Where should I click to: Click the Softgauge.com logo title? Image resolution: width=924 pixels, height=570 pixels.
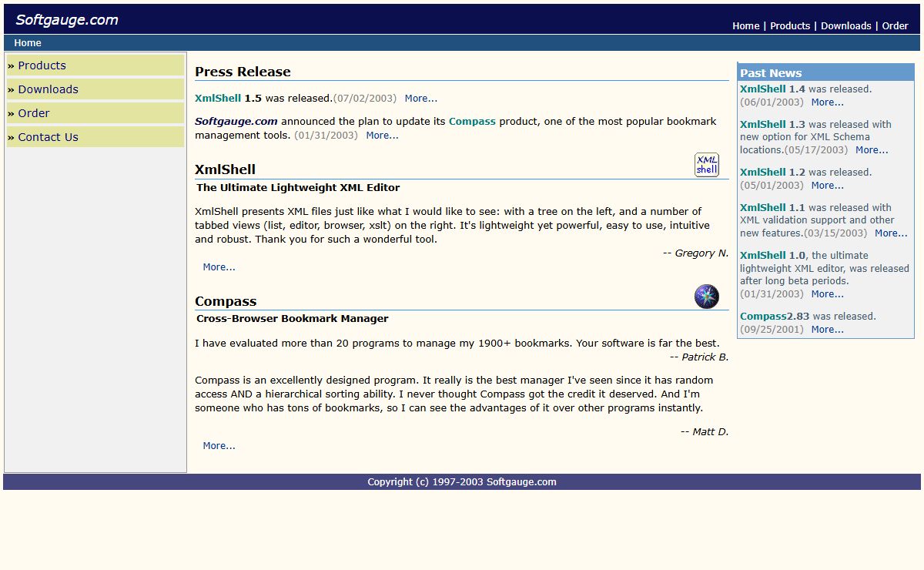[67, 20]
